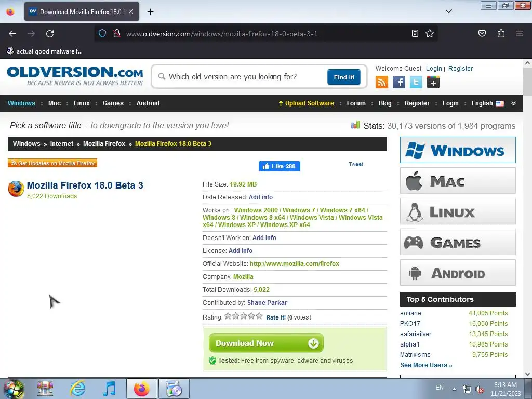Open the tracking protection shield icon

coord(102,34)
